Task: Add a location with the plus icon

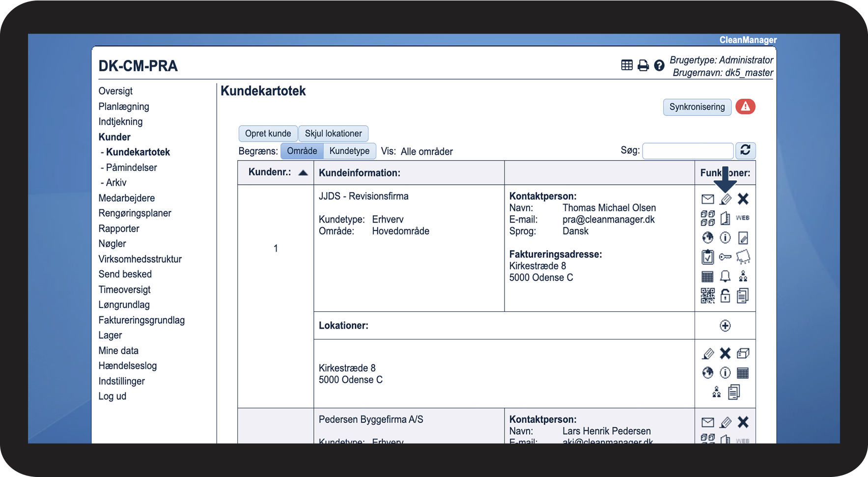Action: pyautogui.click(x=725, y=326)
